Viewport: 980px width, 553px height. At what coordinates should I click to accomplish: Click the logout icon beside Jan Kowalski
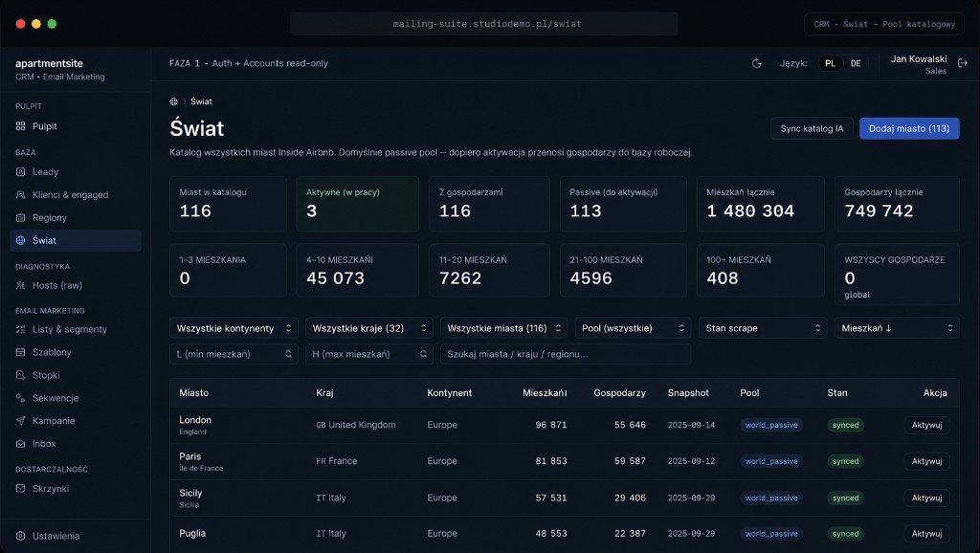[963, 63]
